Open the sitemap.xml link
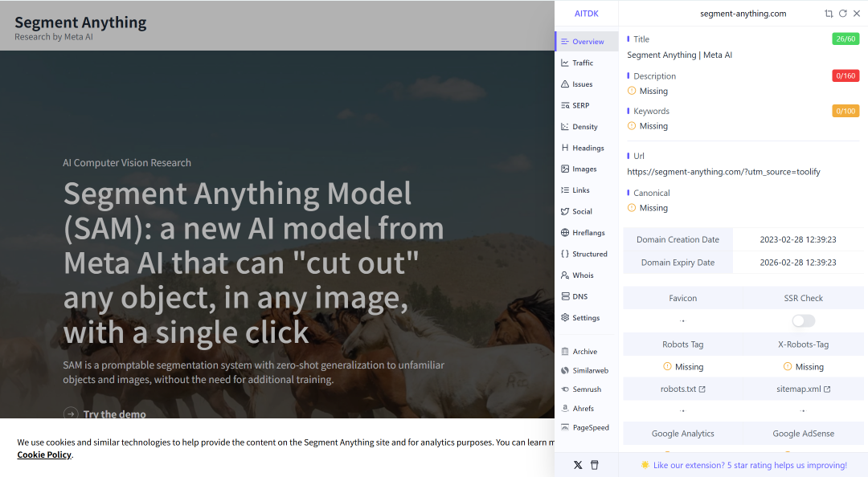This screenshot has width=868, height=477. click(803, 389)
